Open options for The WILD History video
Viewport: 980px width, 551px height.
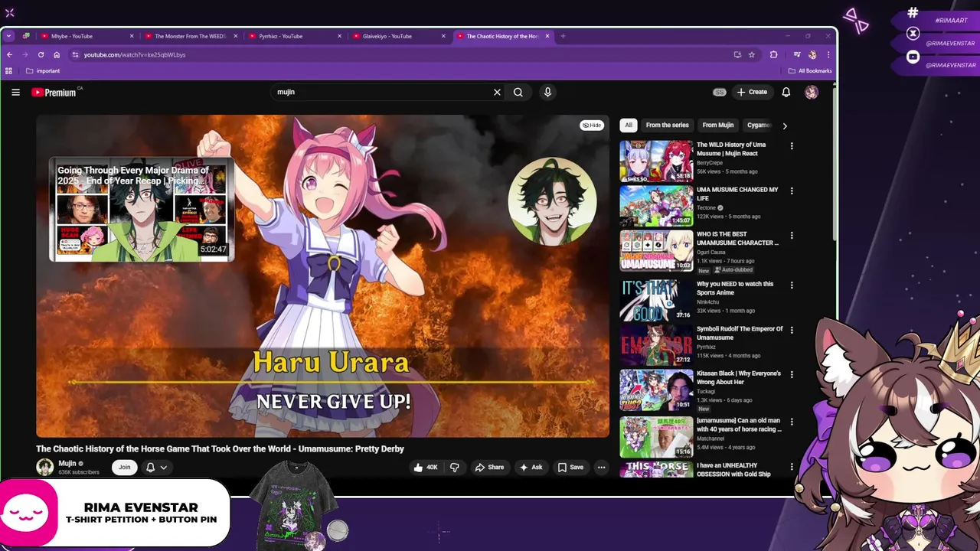pos(792,145)
